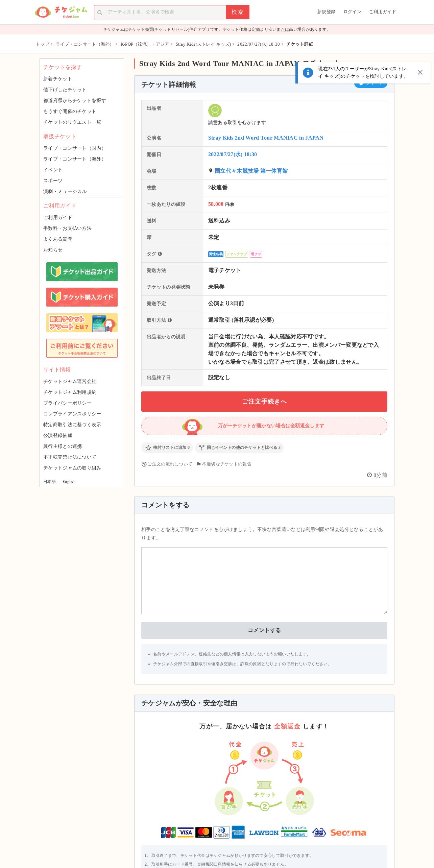Open 新着チケット in sidebar

57,79
